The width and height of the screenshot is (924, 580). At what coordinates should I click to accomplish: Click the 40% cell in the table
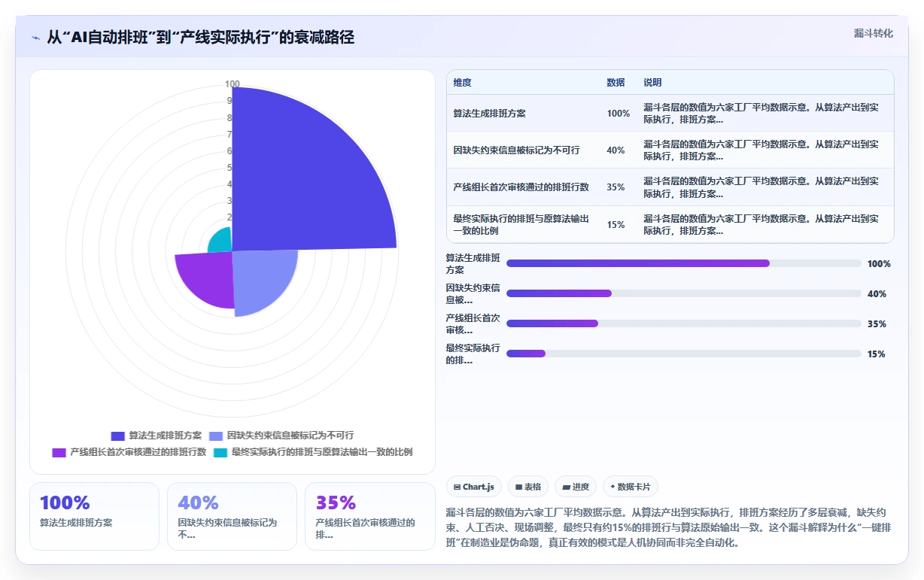615,150
